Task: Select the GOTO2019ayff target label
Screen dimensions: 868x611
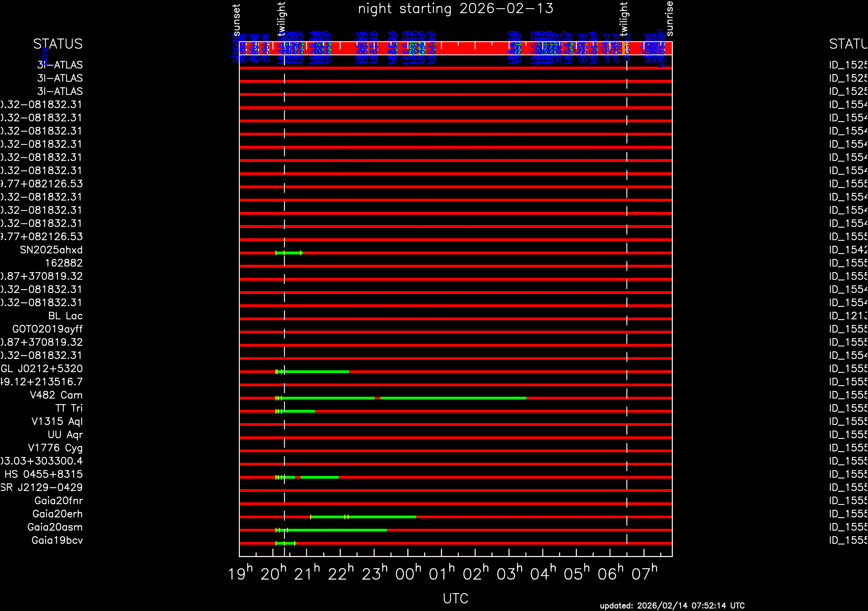Action: tap(47, 329)
